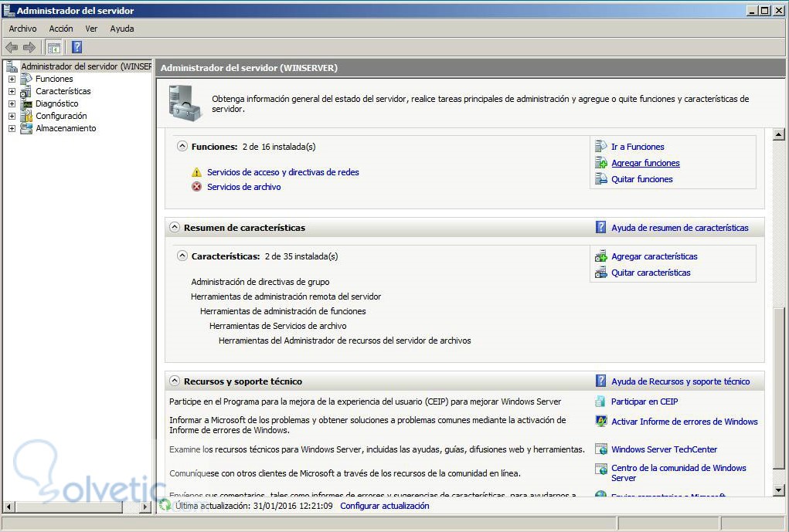Screen dimensions: 789x532
Task: Click the Participar en CEIP link
Action: [644, 402]
